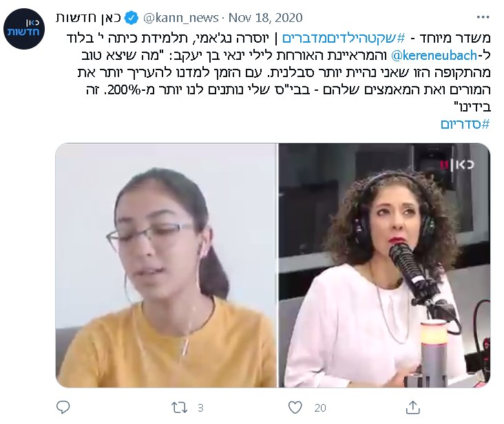Open the @kann_news handle link
The image size is (504, 424).
[180, 18]
